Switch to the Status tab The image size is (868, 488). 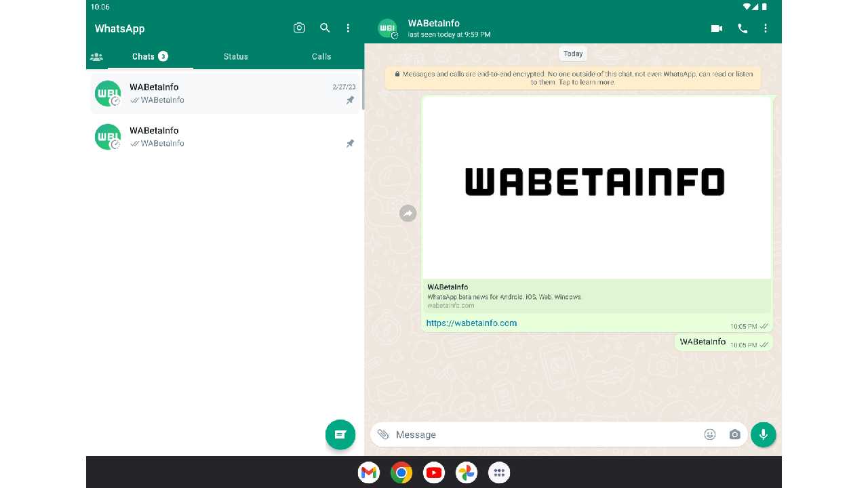(x=235, y=56)
